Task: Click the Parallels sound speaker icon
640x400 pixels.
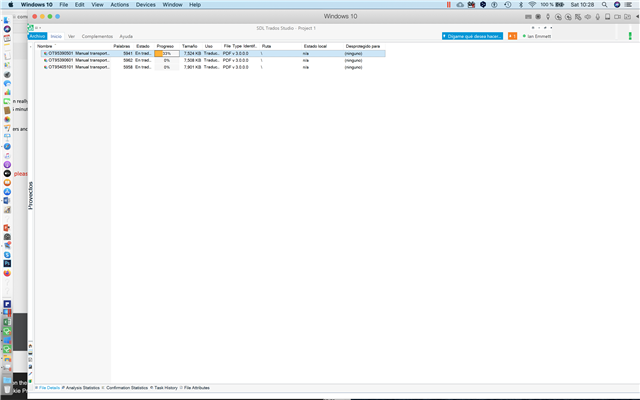Action: [588, 17]
